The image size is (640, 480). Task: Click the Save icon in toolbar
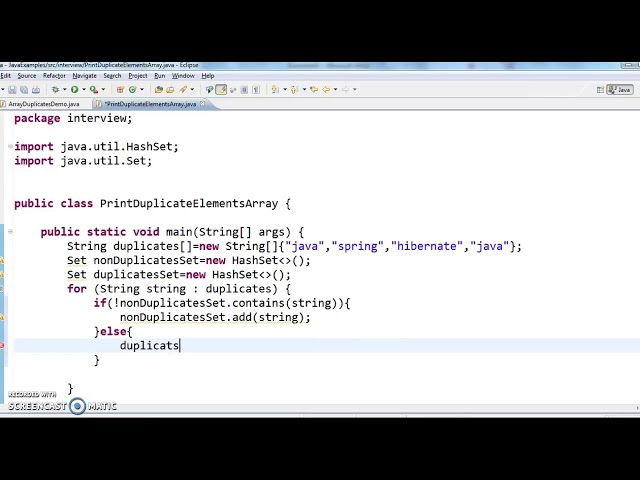click(x=12, y=89)
